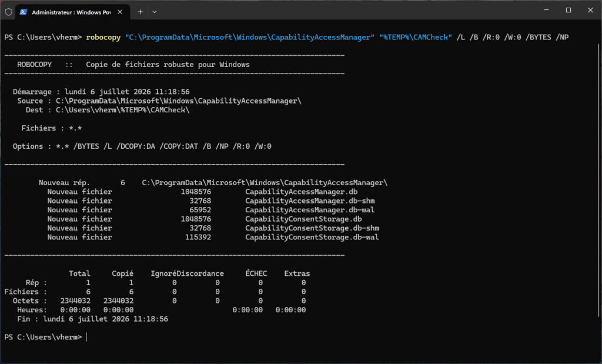Viewport: 602px width, 364px height.
Task: Open a new tab with the plus button
Action: point(140,12)
